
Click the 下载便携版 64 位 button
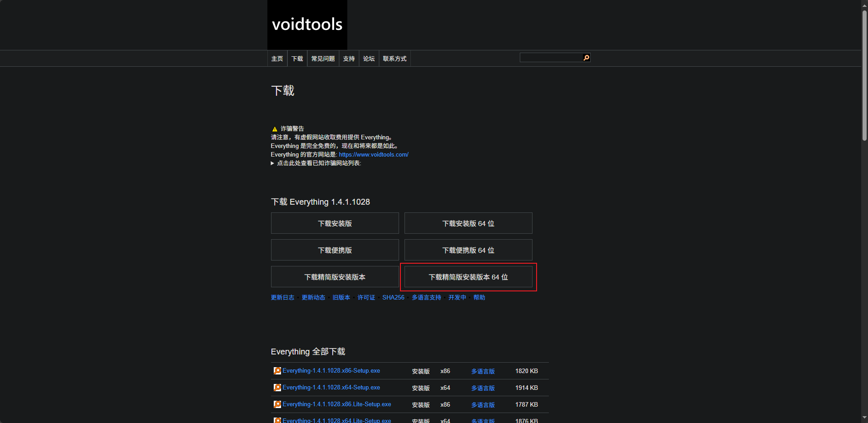[x=469, y=250]
